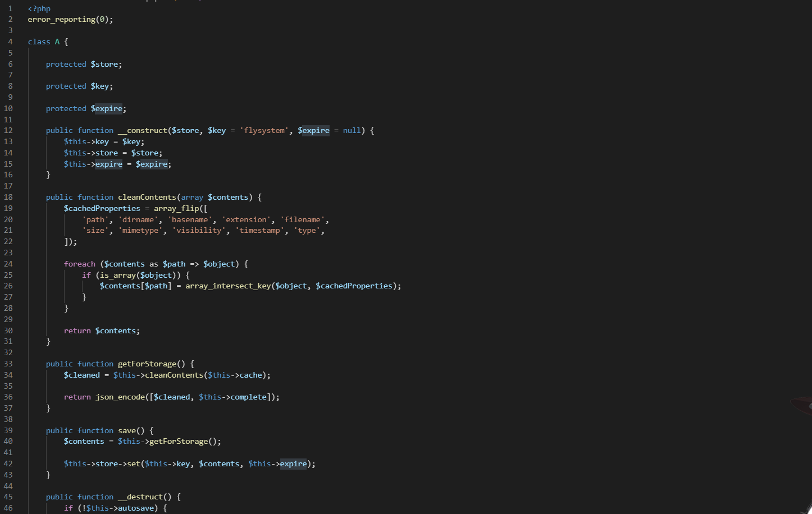This screenshot has height=514, width=812.
Task: Click '$this->store = $store;' assignment line
Action: (113, 153)
